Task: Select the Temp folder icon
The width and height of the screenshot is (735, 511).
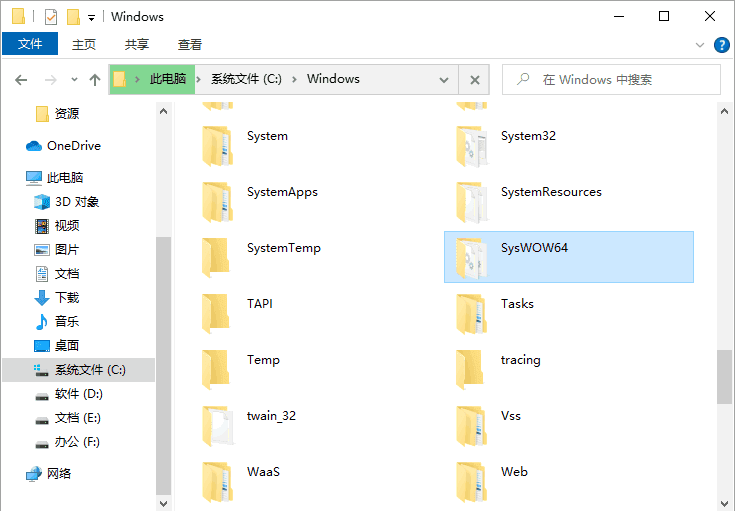Action: (x=216, y=370)
